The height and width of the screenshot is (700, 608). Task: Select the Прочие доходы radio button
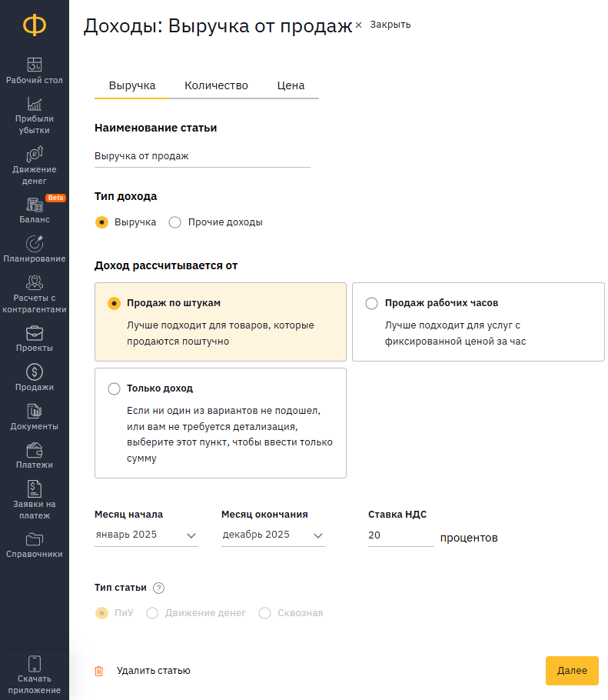(x=174, y=222)
